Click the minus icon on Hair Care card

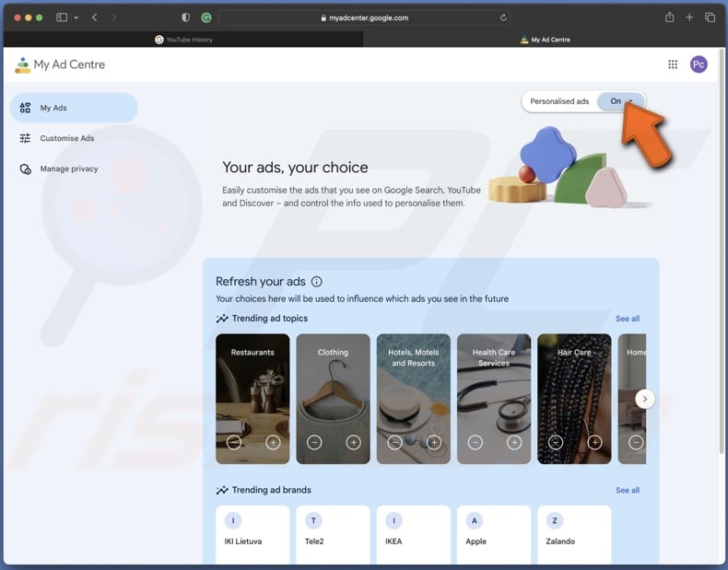click(x=556, y=443)
